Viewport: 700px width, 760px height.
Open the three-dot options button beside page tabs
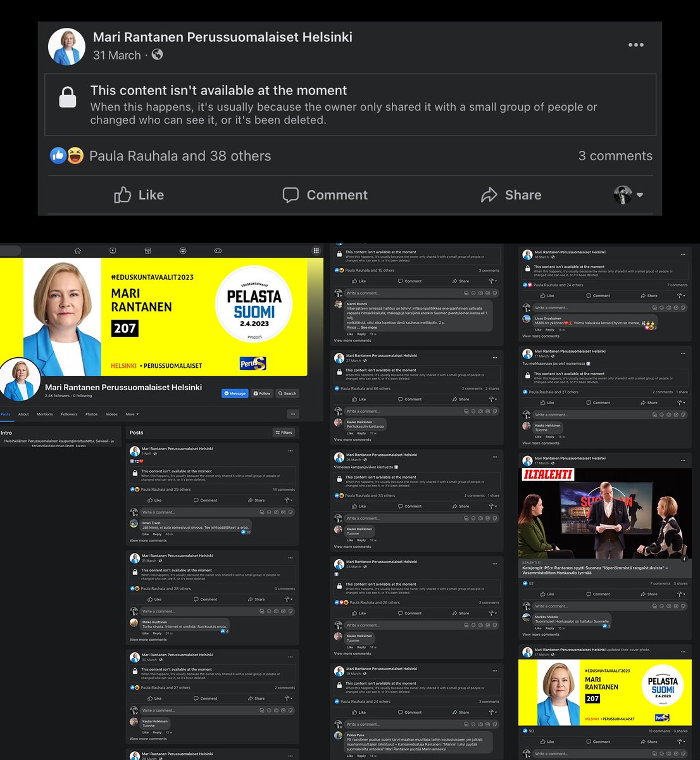[292, 414]
